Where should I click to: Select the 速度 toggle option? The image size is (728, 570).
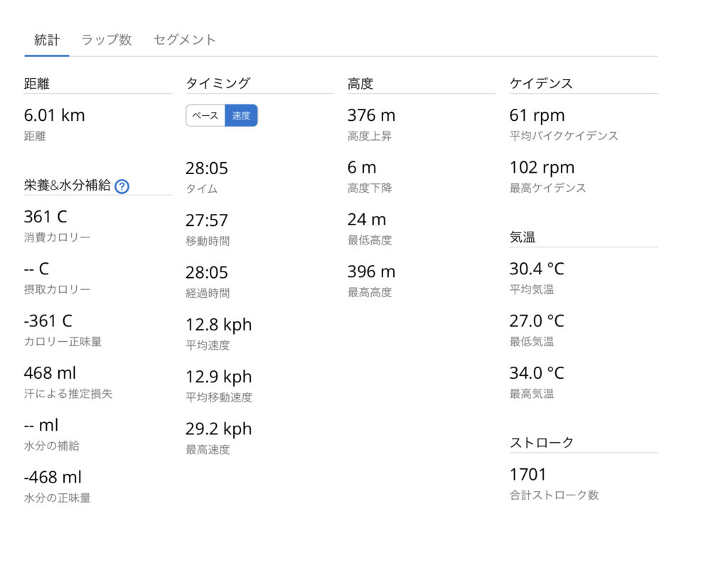tap(241, 116)
